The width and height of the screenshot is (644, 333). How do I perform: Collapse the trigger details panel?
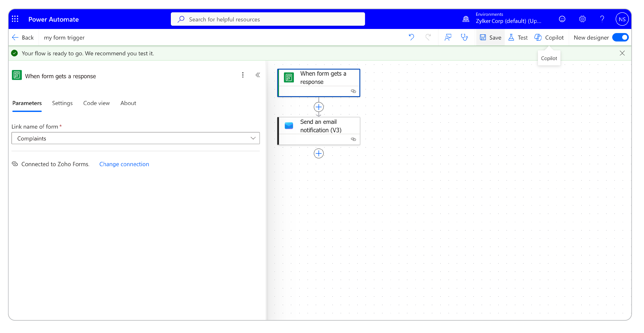point(258,75)
